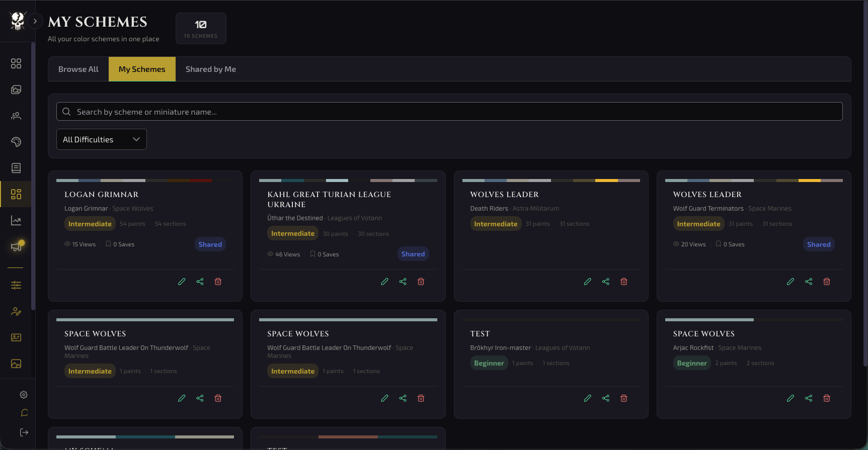This screenshot has width=868, height=450.
Task: Click the page vertical scrollbar
Action: click(x=865, y=184)
